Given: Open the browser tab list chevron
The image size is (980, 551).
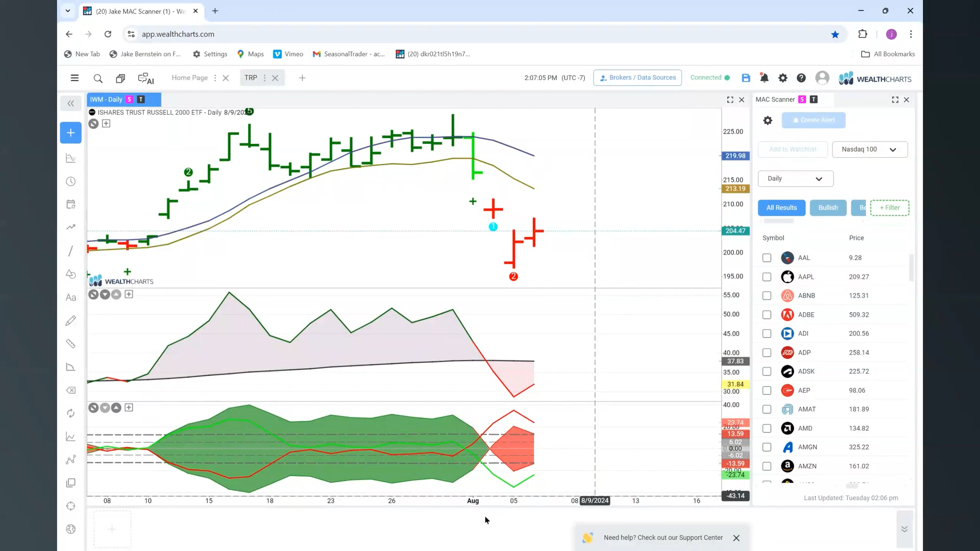Looking at the screenshot, I should [67, 11].
